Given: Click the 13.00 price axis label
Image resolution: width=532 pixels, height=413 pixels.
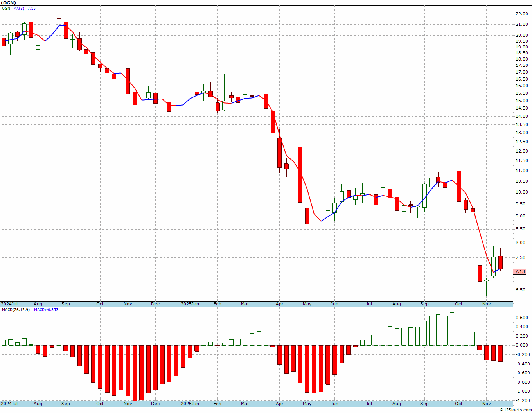Looking at the screenshot, I should coord(522,133).
